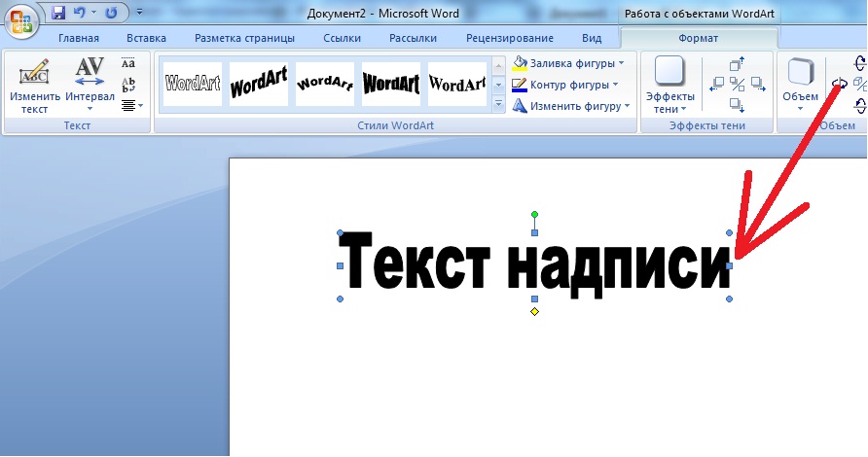Redo the last action
The image size is (868, 457).
[x=111, y=13]
